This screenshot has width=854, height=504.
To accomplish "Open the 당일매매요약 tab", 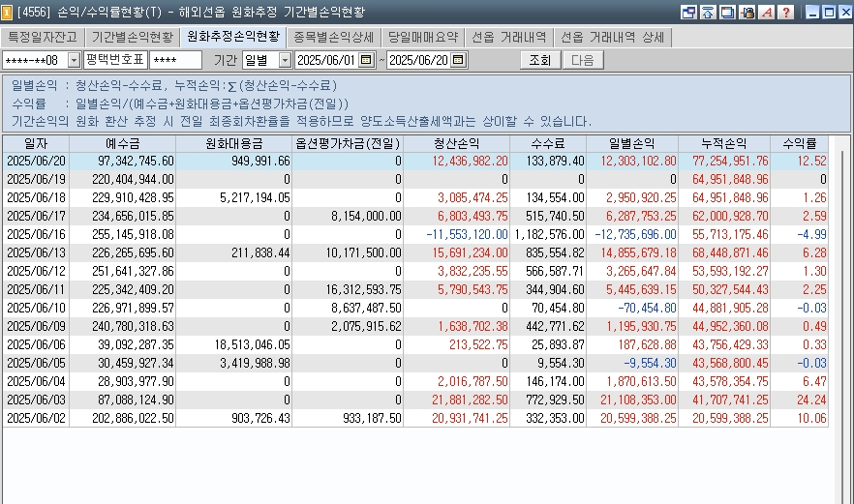I will click(422, 37).
